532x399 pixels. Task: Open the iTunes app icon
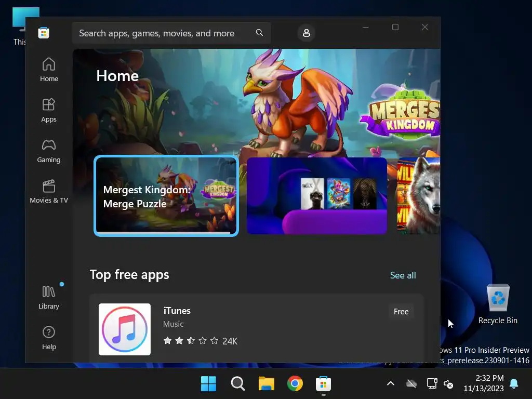[x=125, y=329]
